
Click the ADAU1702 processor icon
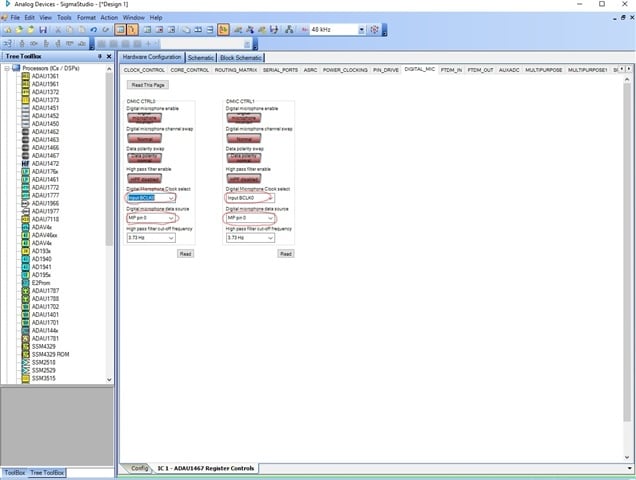tap(26, 307)
